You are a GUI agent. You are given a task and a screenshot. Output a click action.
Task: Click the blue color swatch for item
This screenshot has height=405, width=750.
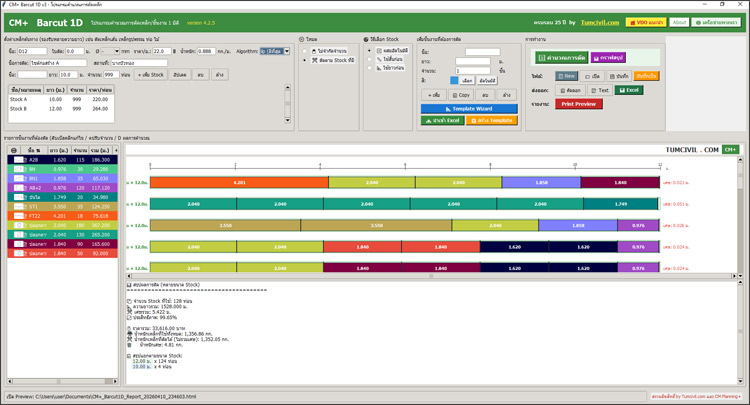point(453,79)
